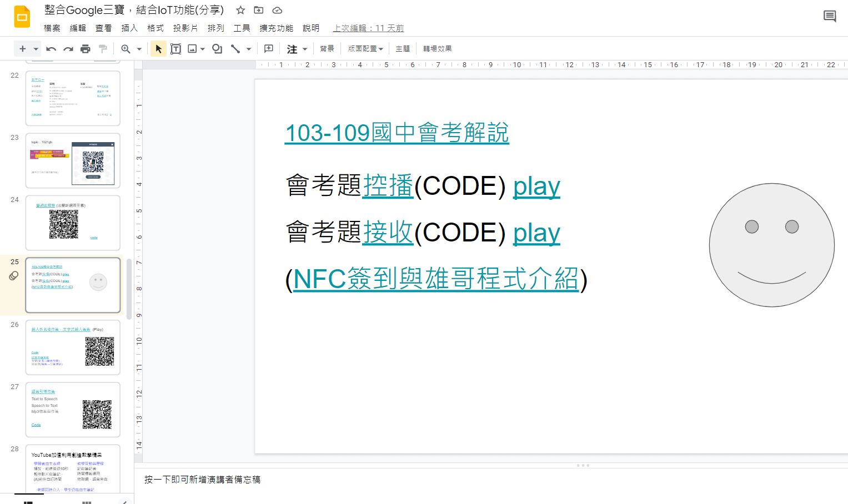
Task: Select the smiley face shape on the slide
Action: (772, 245)
